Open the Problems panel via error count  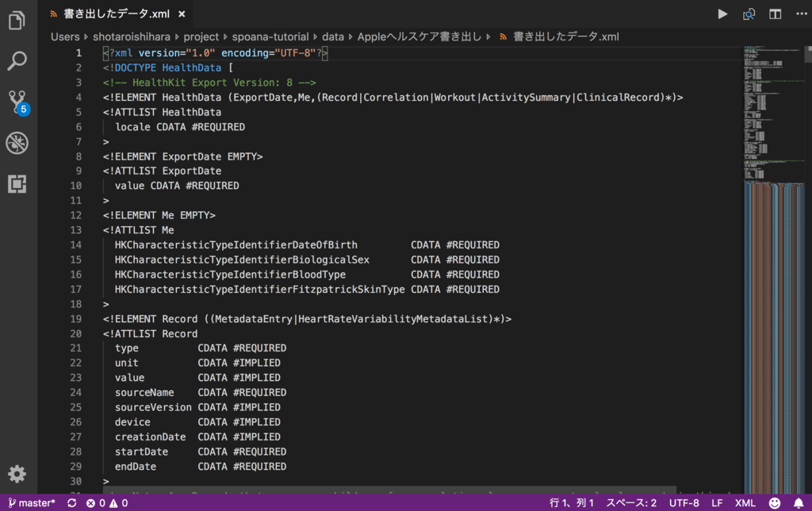click(96, 503)
